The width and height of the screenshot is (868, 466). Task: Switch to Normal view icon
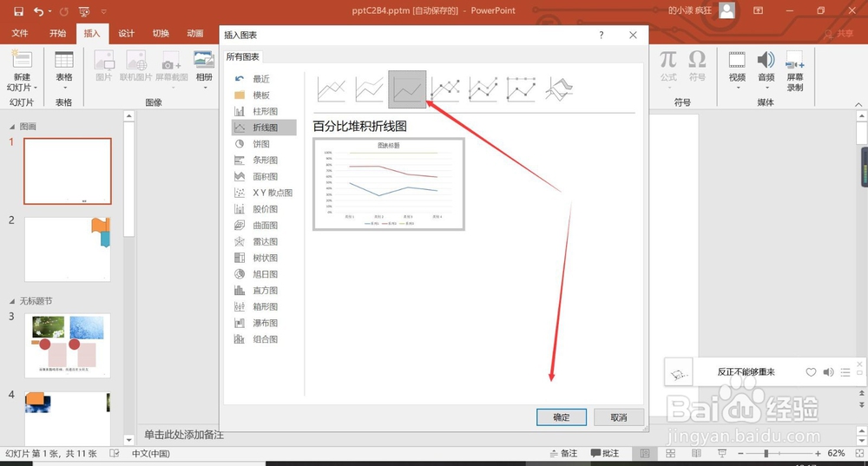tap(645, 453)
